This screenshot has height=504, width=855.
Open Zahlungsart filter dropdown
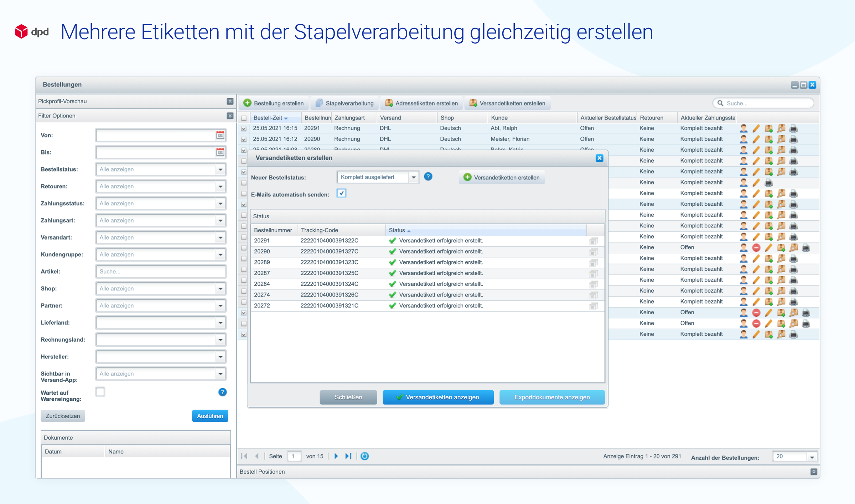tap(221, 221)
